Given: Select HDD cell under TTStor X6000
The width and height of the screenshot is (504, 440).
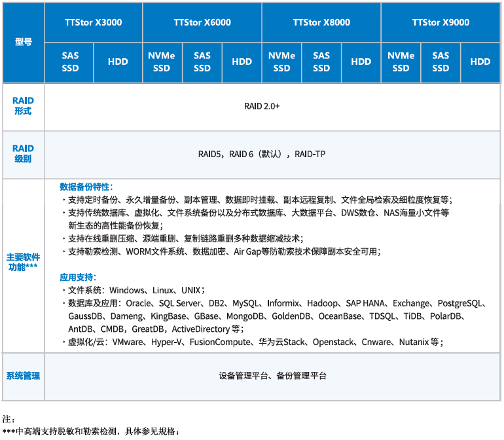Looking at the screenshot, I should pyautogui.click(x=242, y=62).
